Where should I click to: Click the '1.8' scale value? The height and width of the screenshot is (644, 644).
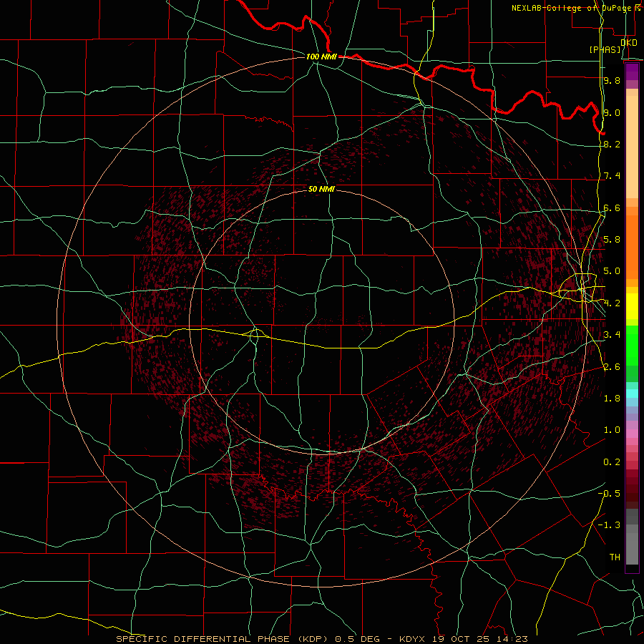(612, 399)
